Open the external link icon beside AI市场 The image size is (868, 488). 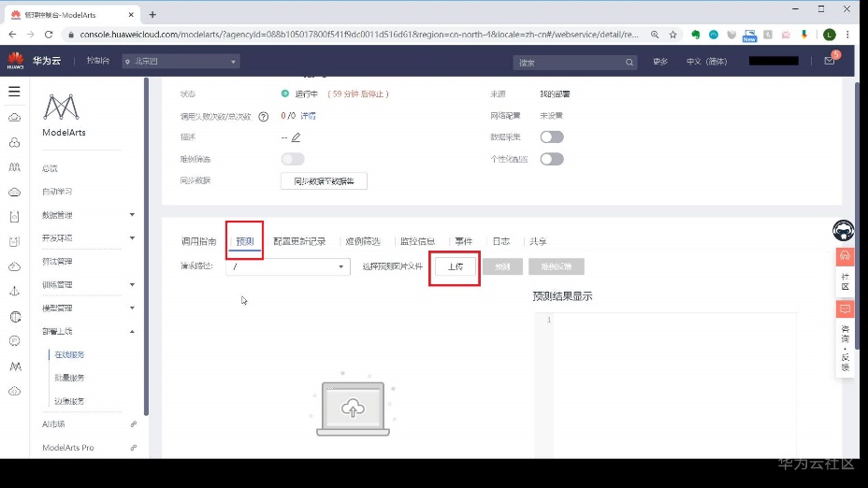tap(134, 424)
